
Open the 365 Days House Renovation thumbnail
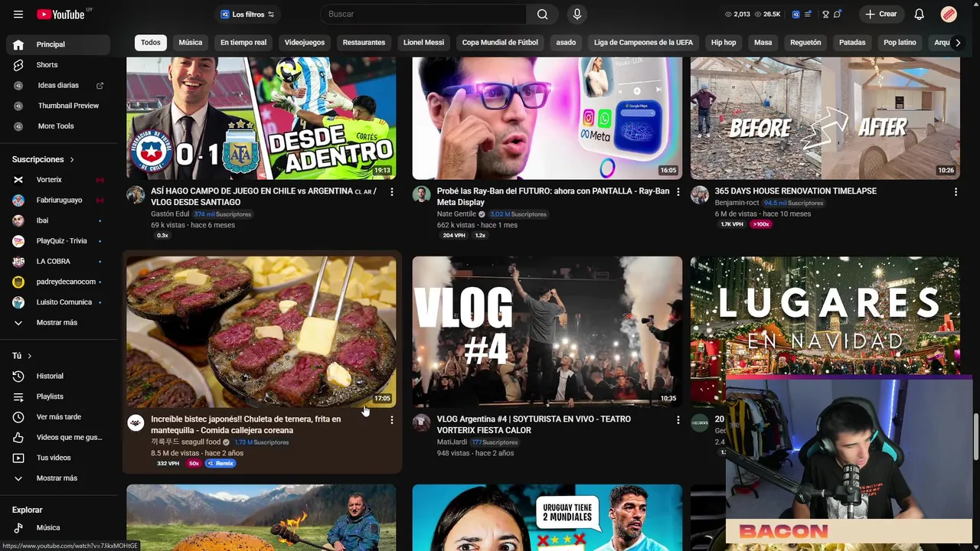pos(825,118)
